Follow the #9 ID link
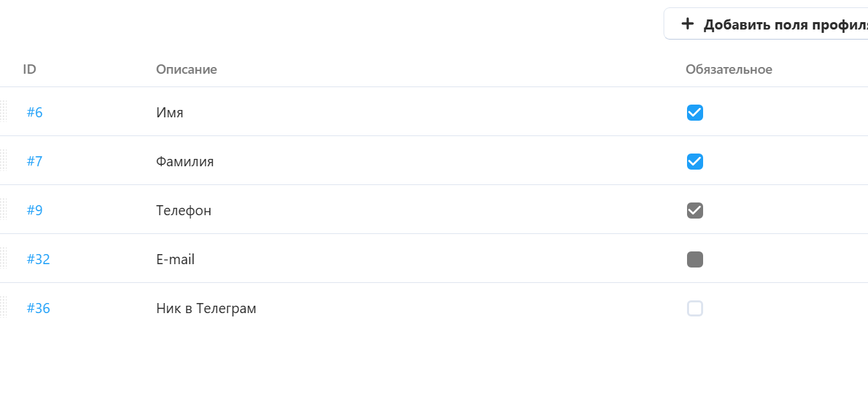868x413 pixels. (x=35, y=211)
